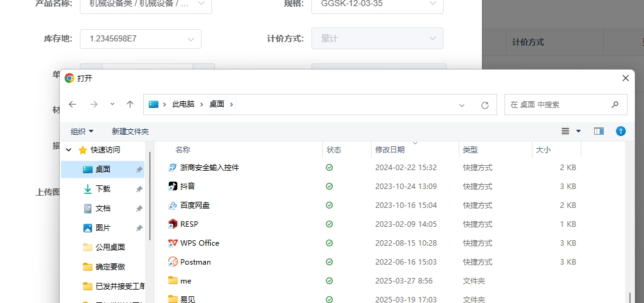The image size is (644, 303).
Task: Click the date 2024-02-22 15:32
Action: pyautogui.click(x=406, y=167)
